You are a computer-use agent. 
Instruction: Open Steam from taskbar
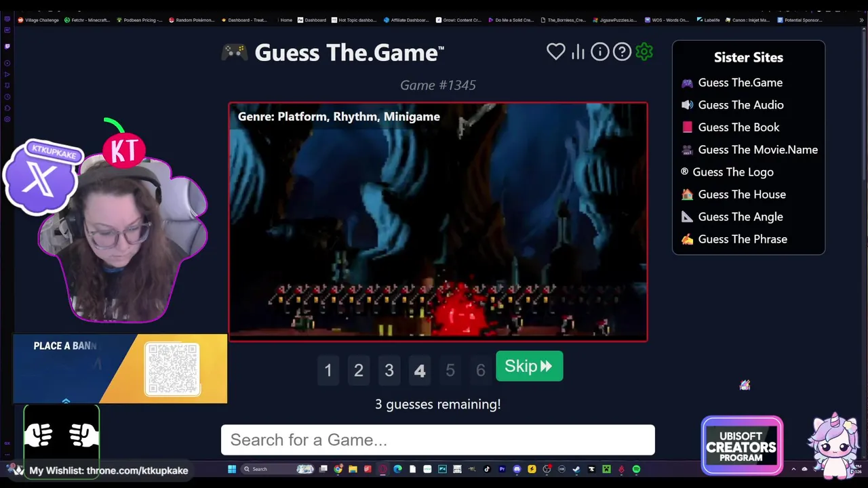pyautogui.click(x=576, y=469)
